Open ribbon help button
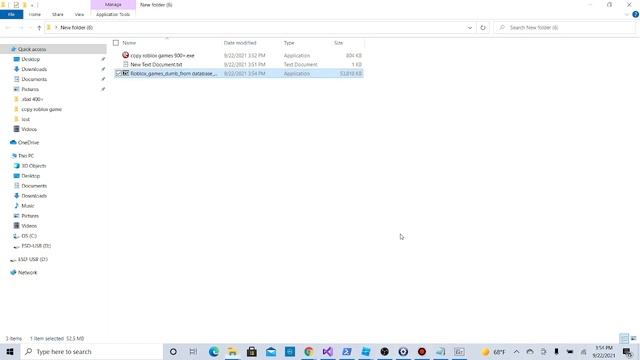640x360 pixels. (636, 14)
